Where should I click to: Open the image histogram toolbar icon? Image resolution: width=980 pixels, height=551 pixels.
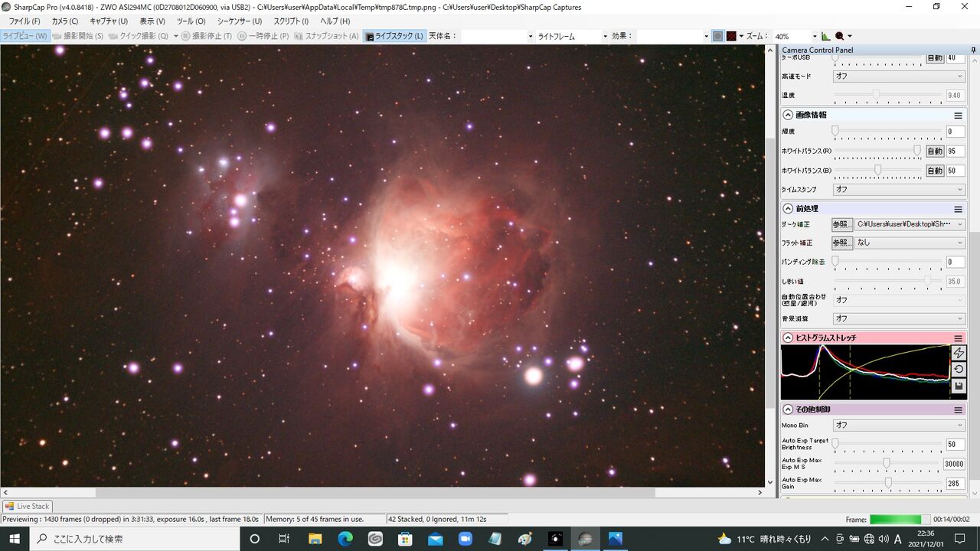(825, 36)
